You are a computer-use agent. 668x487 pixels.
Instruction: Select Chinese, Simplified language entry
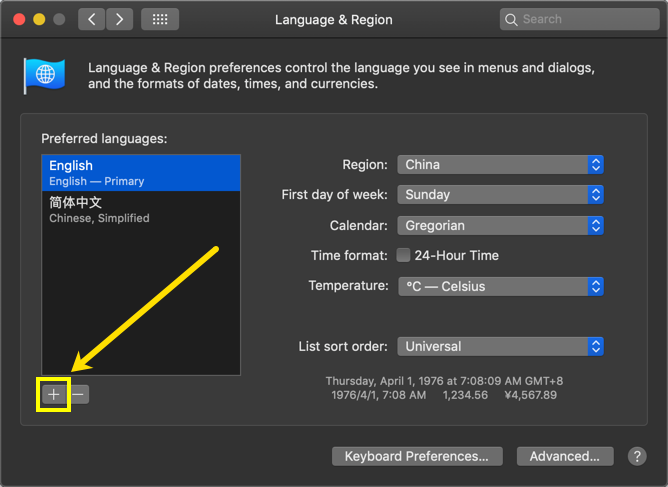(140, 209)
